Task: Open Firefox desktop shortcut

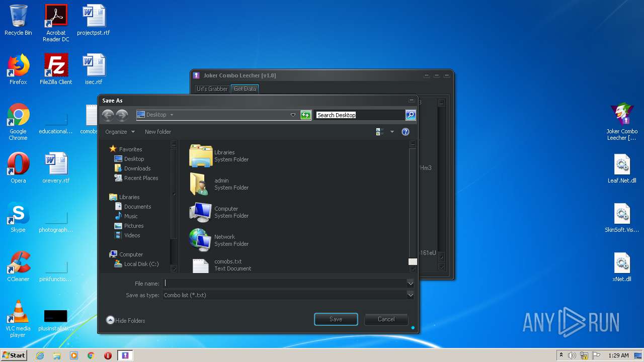Action: pos(18,69)
